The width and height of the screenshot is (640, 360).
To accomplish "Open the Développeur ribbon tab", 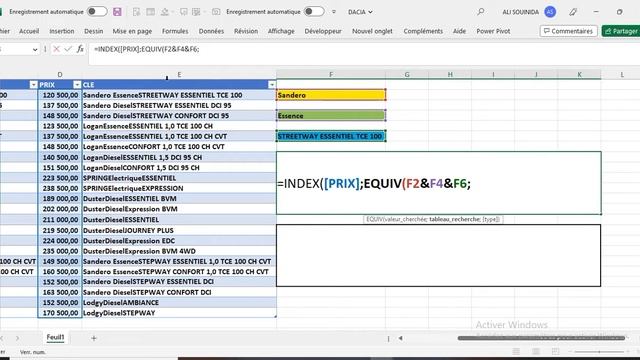I will click(x=323, y=31).
